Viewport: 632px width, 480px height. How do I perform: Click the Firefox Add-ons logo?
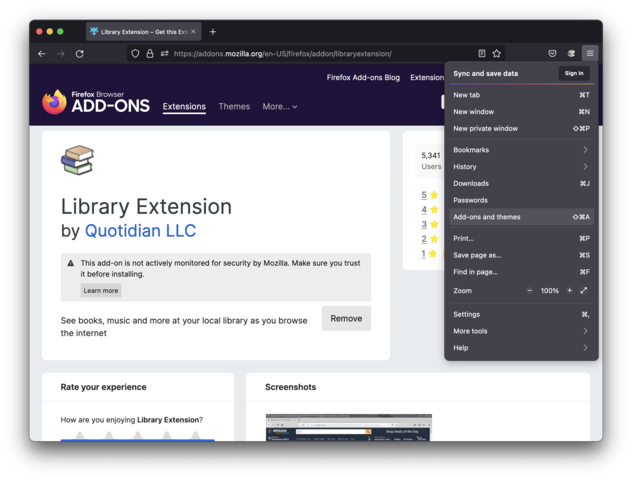96,102
